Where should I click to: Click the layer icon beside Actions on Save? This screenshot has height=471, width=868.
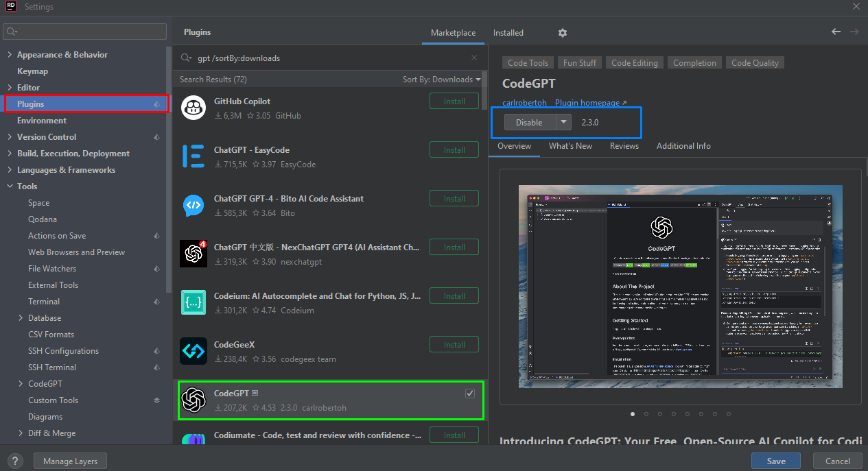[x=157, y=236]
